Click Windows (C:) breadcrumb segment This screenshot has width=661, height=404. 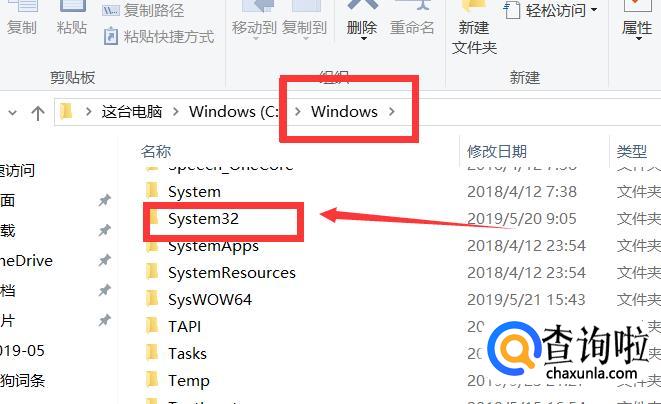pyautogui.click(x=234, y=111)
